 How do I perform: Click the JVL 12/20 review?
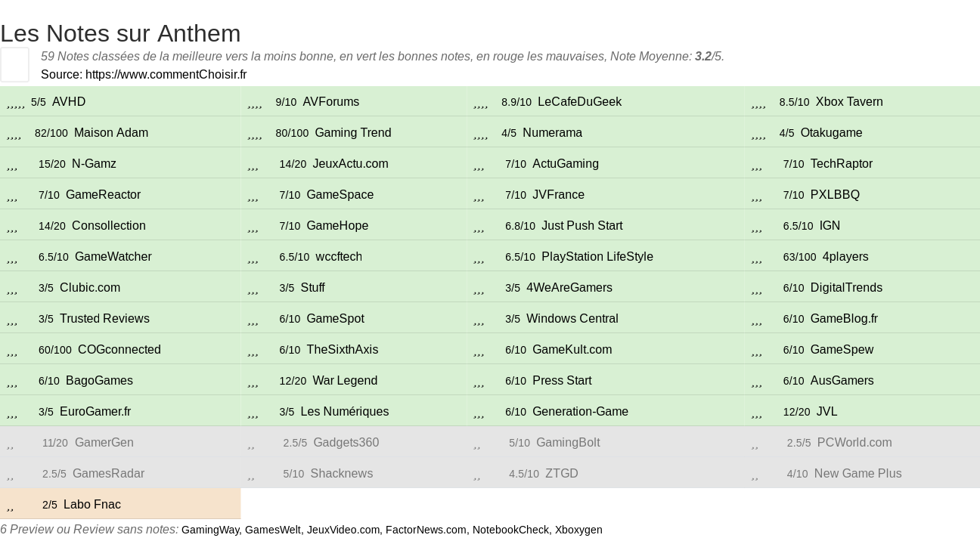tap(826, 412)
